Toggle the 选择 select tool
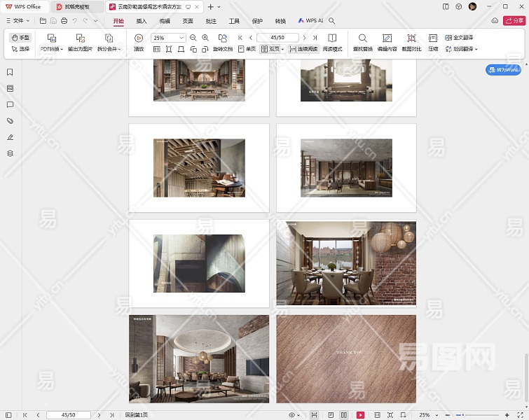The image size is (529, 420). tap(20, 50)
